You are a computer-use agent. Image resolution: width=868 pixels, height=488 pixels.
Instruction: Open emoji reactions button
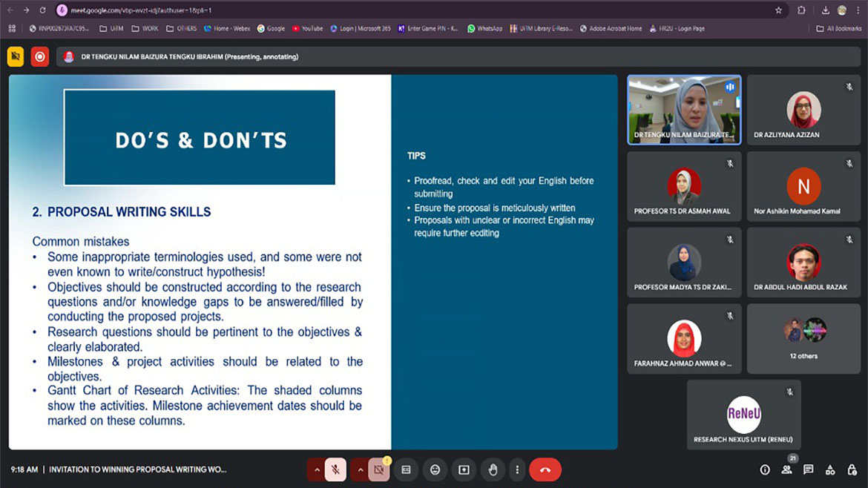click(x=435, y=469)
